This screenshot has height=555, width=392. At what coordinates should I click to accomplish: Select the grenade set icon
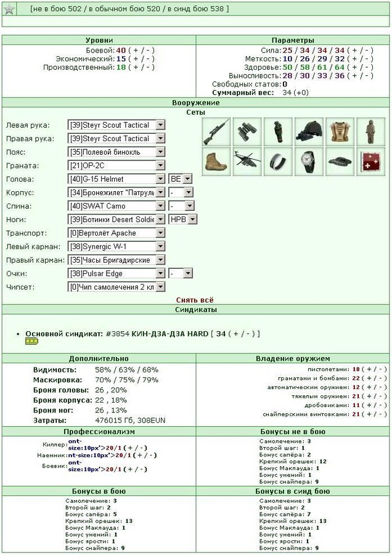pyautogui.click(x=278, y=132)
